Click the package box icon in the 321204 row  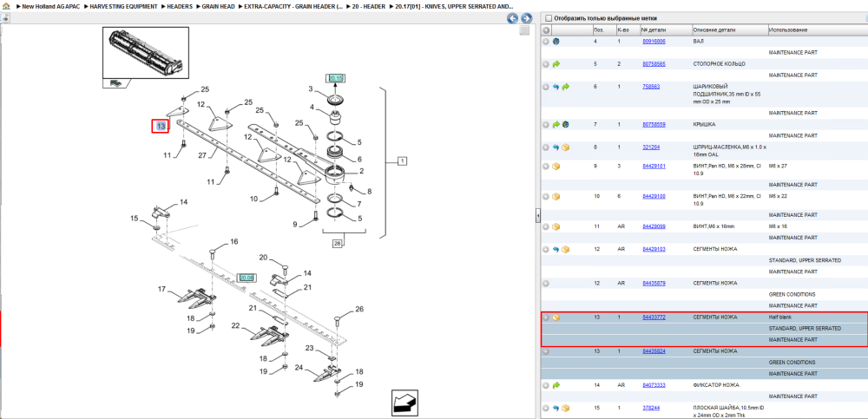point(565,147)
